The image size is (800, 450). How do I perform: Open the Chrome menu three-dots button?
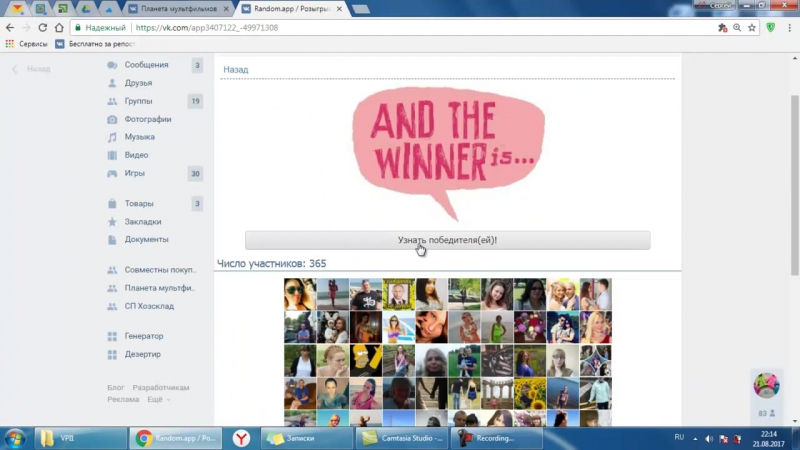(788, 28)
